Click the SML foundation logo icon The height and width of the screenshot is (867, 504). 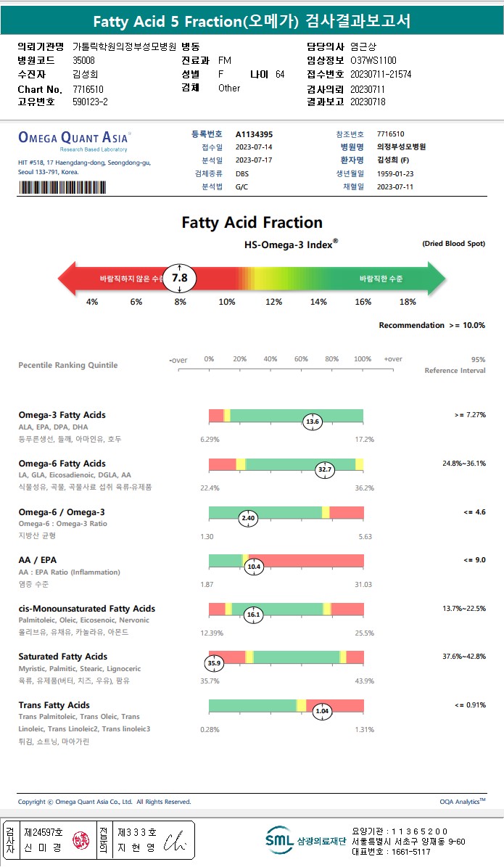279,839
